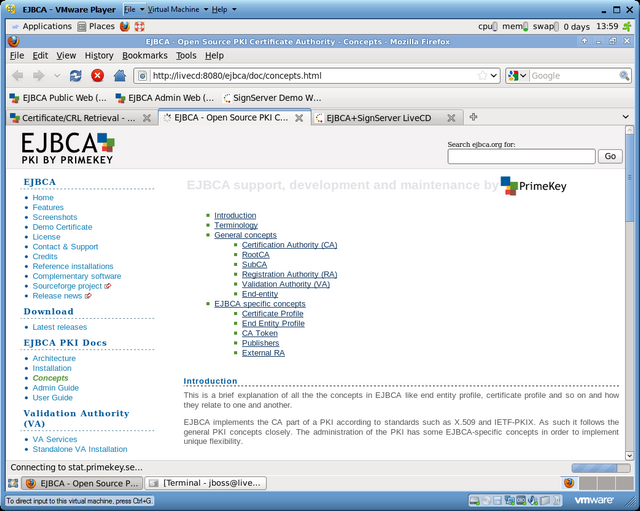Open the list all tabs dropdown
Viewport: 640px width, 511px height.
coord(625,117)
